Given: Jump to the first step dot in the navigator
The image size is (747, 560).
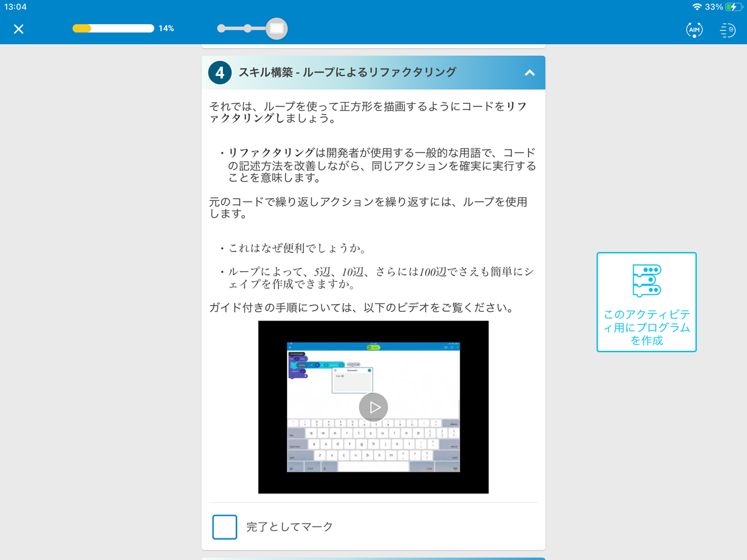Looking at the screenshot, I should click(x=221, y=28).
